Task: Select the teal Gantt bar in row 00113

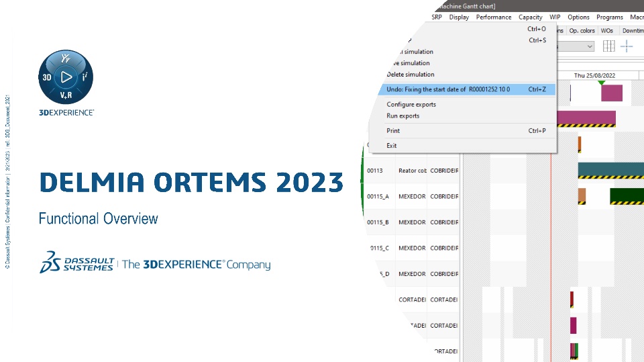Action: pyautogui.click(x=610, y=171)
